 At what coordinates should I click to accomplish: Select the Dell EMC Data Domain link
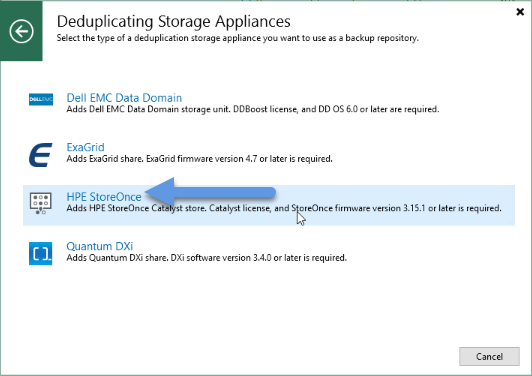point(124,98)
